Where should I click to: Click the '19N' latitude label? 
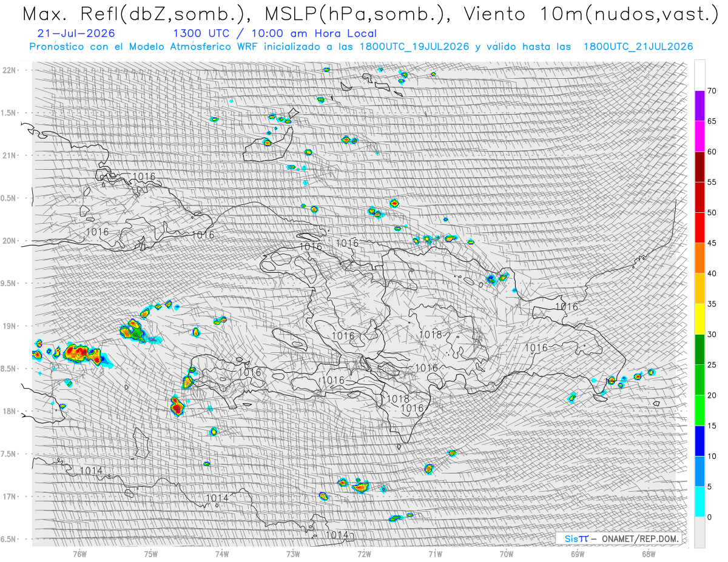pyautogui.click(x=8, y=326)
